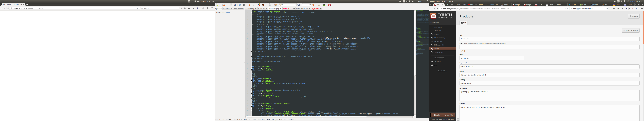The width and height of the screenshot is (644, 121).
Task: Go back in Admin Panel Firefox window
Action: click(437, 9)
